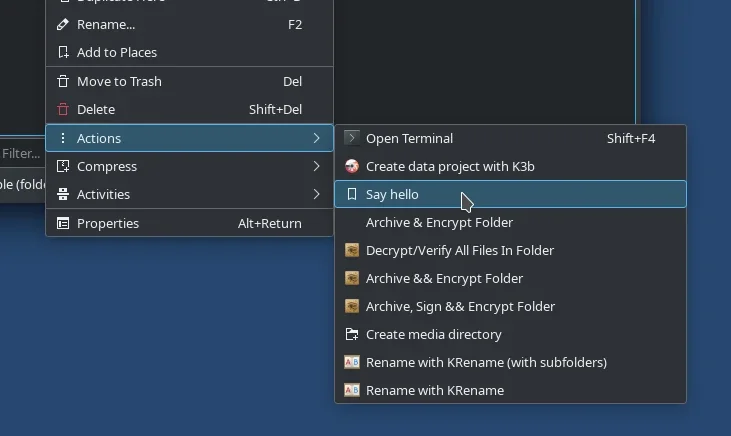This screenshot has height=436, width=731.
Task: Click the red Delete icon
Action: (63, 109)
